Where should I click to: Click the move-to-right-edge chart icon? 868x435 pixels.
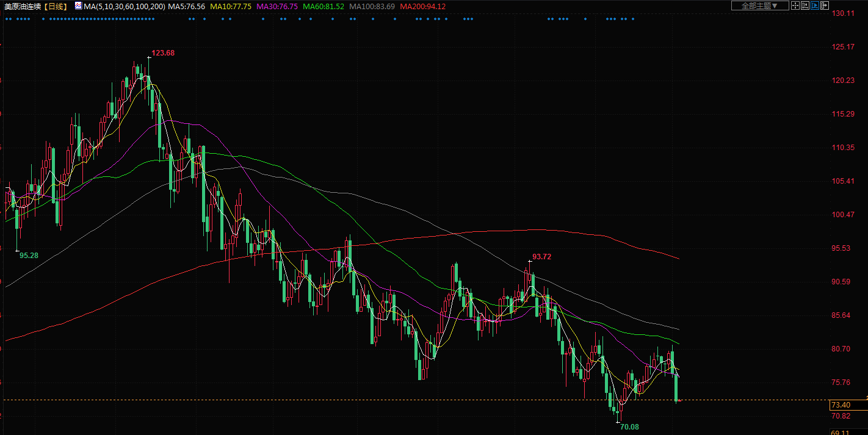tap(824, 5)
